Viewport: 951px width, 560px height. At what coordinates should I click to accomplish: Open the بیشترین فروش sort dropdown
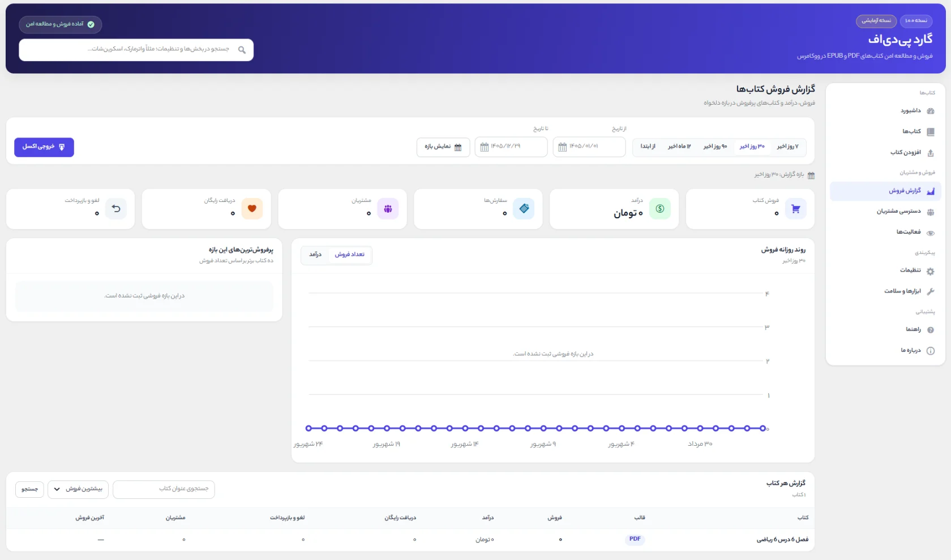pos(78,489)
